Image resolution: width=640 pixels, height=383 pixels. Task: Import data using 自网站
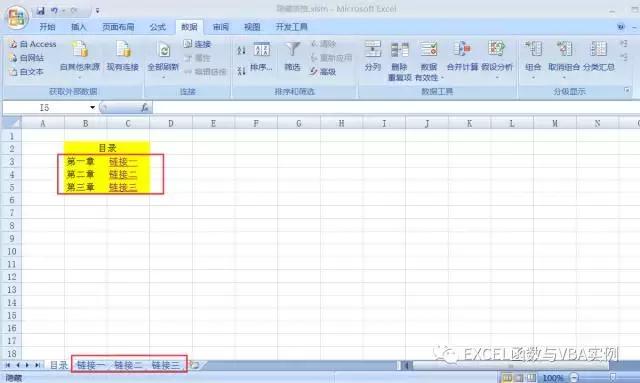(27, 58)
